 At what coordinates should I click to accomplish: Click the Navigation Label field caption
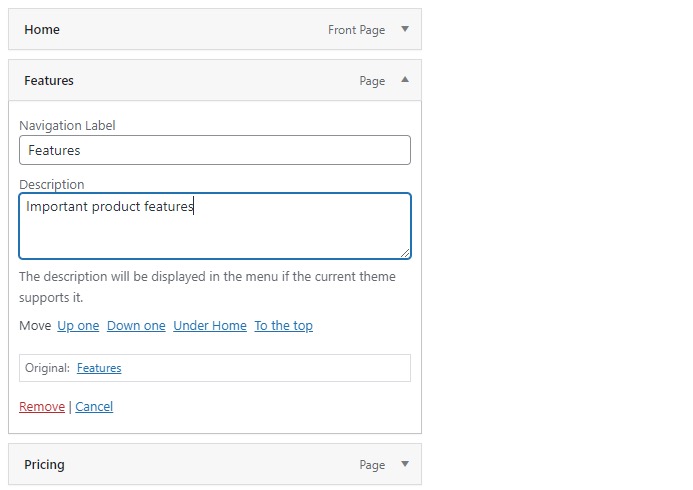coord(67,125)
